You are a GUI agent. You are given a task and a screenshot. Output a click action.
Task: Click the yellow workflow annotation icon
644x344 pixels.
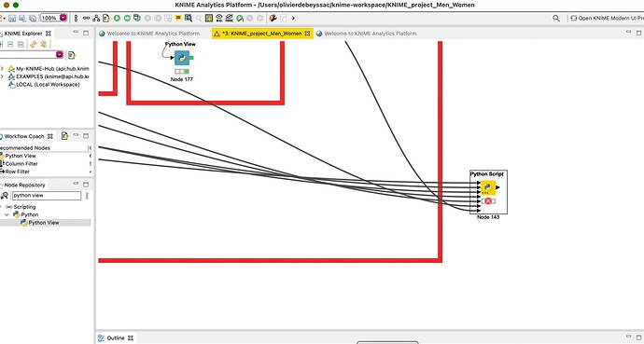pos(178,18)
